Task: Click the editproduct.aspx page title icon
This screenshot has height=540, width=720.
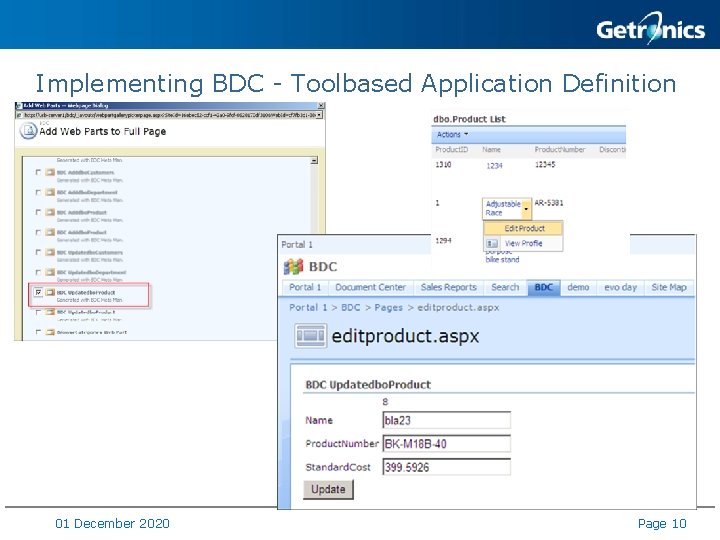Action: click(x=310, y=336)
